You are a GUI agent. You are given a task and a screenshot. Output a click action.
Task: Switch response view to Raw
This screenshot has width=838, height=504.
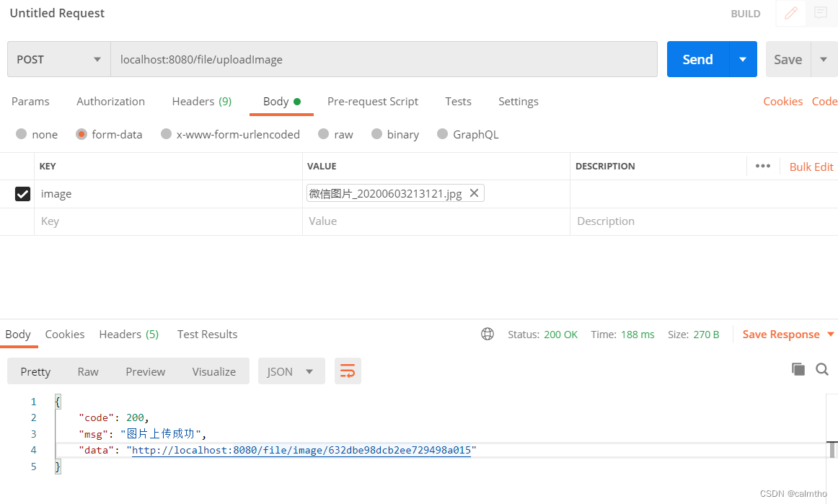(x=88, y=371)
